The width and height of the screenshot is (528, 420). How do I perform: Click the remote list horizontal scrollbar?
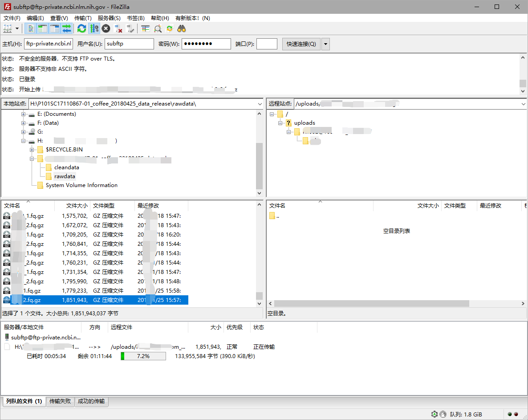pyautogui.click(x=372, y=303)
